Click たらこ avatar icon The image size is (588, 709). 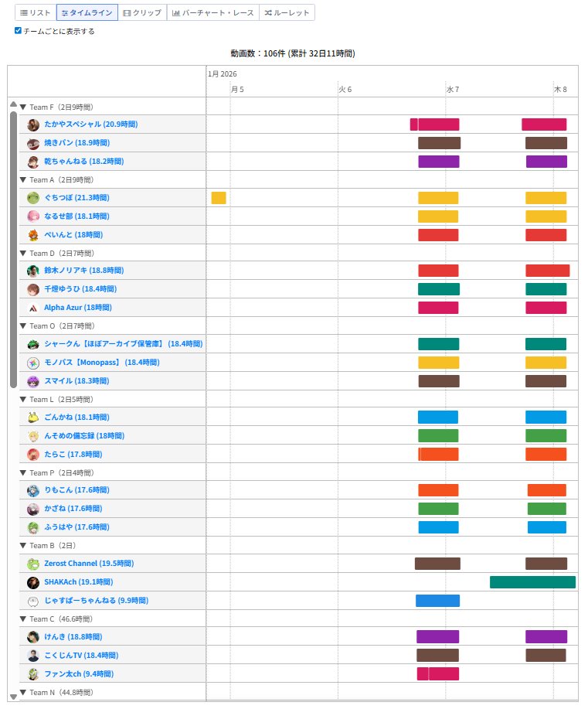(33, 455)
